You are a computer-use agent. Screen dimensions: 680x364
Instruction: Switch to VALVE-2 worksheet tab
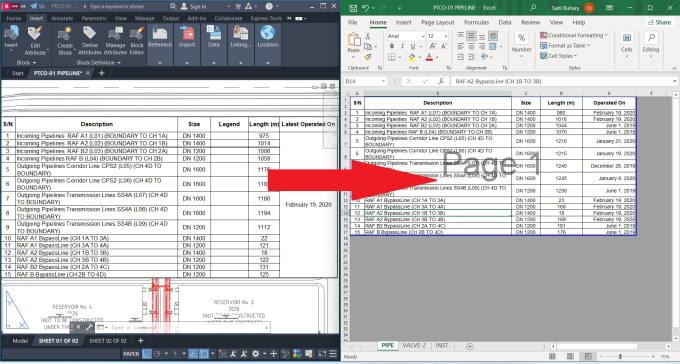(x=414, y=345)
